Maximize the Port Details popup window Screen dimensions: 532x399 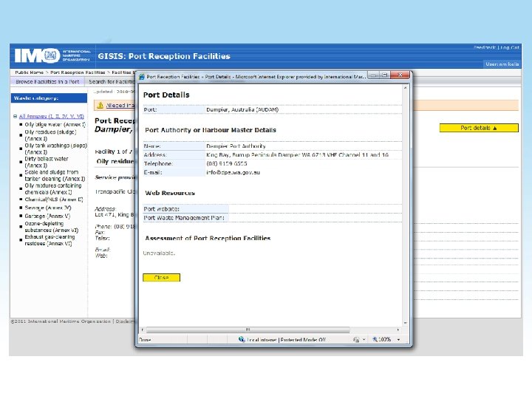click(385, 75)
